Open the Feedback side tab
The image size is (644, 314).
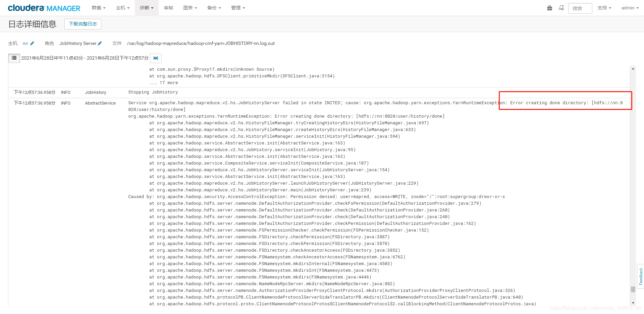(641, 276)
